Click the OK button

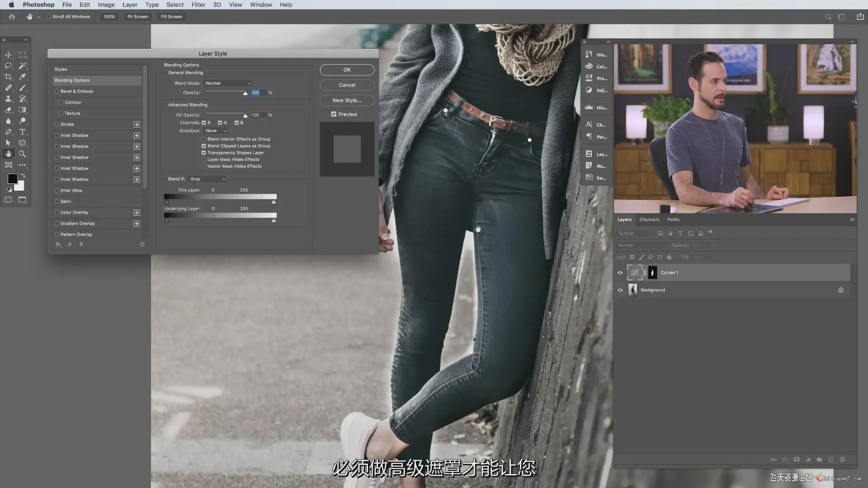click(347, 70)
